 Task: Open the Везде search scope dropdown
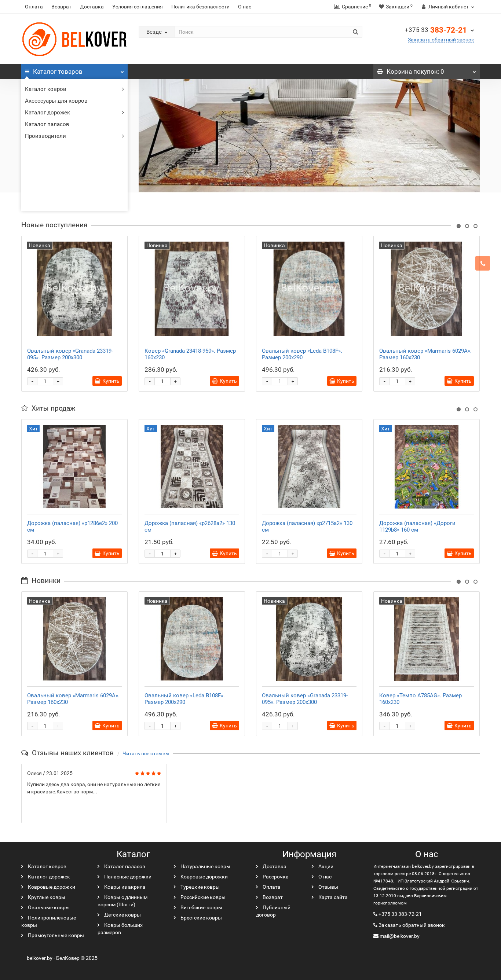[x=157, y=32]
